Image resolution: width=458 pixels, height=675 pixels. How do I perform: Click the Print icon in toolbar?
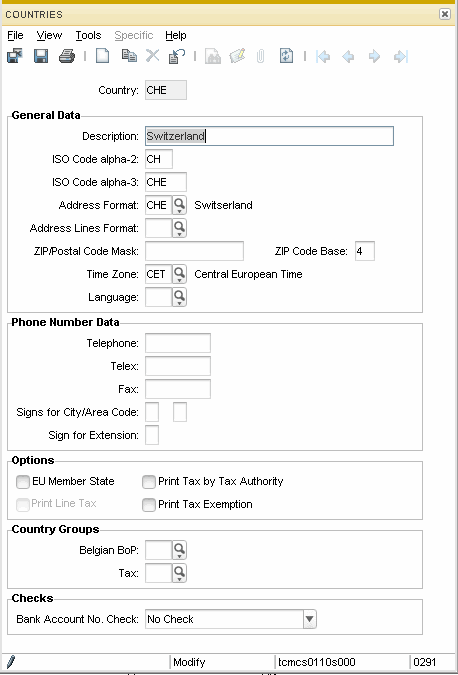pyautogui.click(x=67, y=56)
